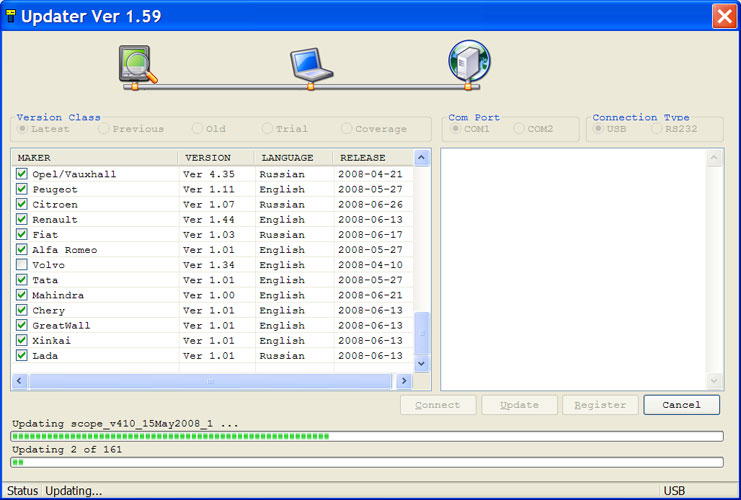Click the log panel scroll up arrow

714,158
